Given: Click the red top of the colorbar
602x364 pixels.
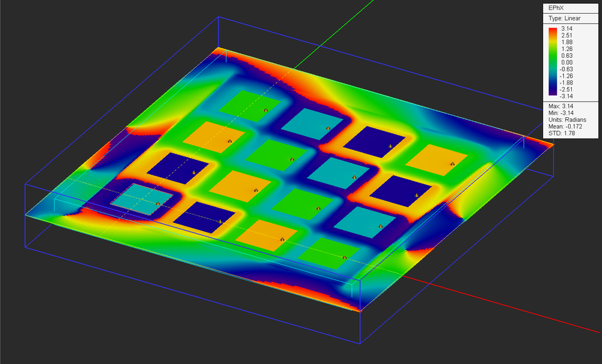Looking at the screenshot, I should (x=551, y=30).
